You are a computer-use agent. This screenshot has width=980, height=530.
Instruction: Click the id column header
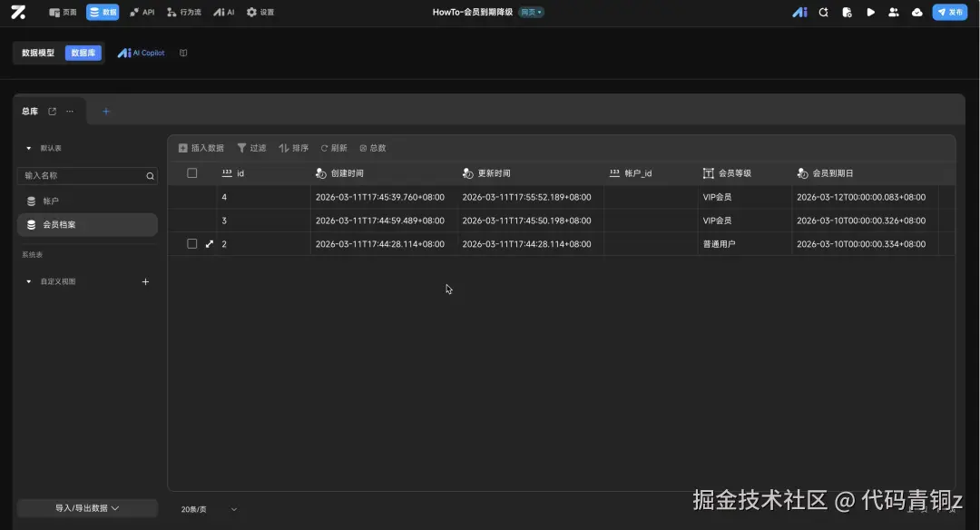point(263,173)
